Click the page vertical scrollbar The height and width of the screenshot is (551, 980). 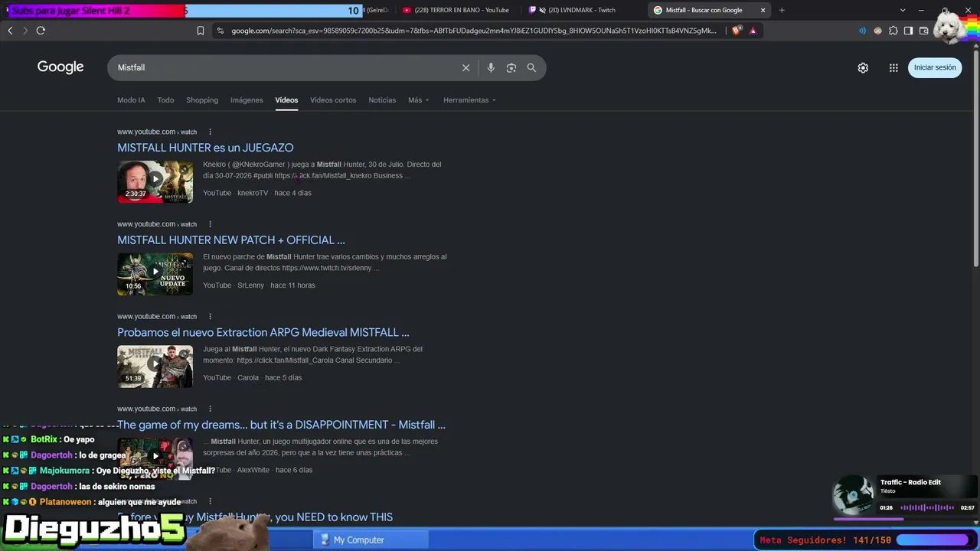975,157
